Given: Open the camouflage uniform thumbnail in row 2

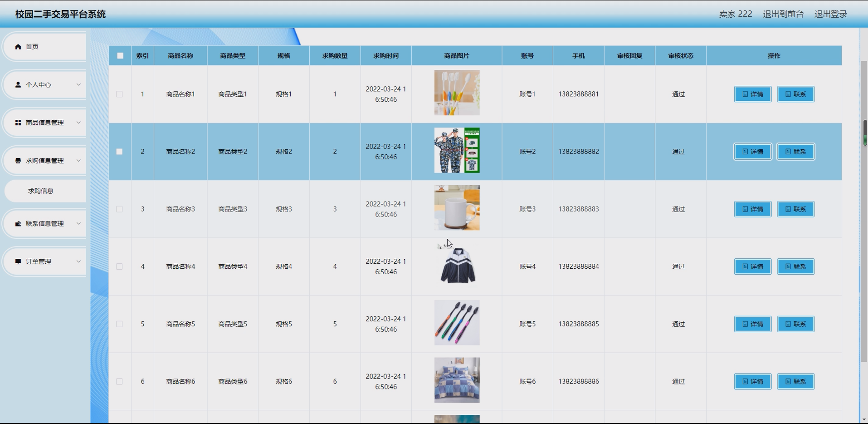Looking at the screenshot, I should pyautogui.click(x=457, y=150).
